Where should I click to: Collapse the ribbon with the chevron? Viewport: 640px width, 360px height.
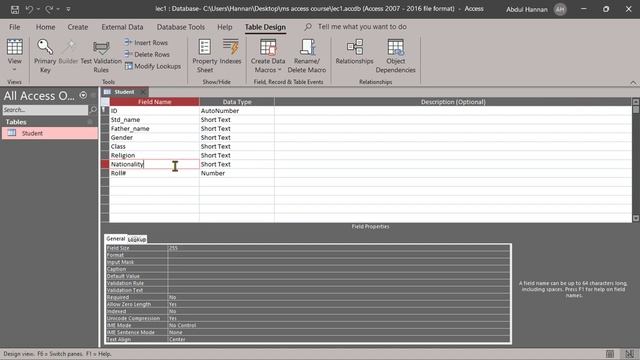(633, 83)
